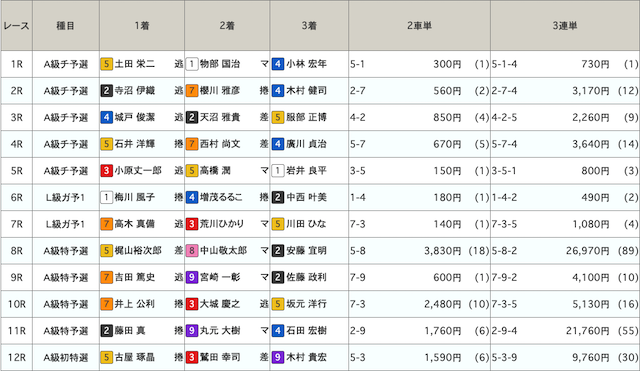Screen dimensions: 640x371
Task: Click the 2-7-4 result in row 2R
Action: click(x=504, y=91)
